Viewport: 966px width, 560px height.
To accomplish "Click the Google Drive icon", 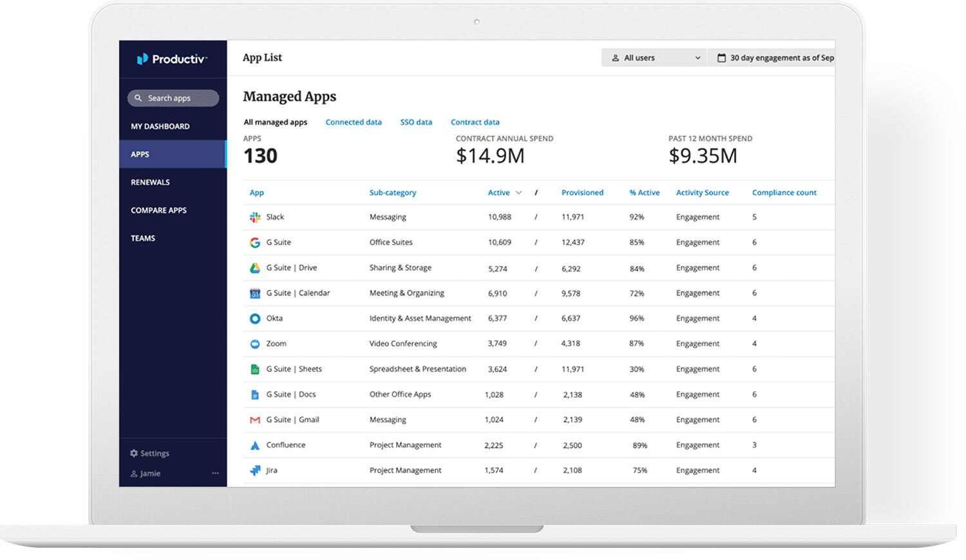I will tap(255, 268).
